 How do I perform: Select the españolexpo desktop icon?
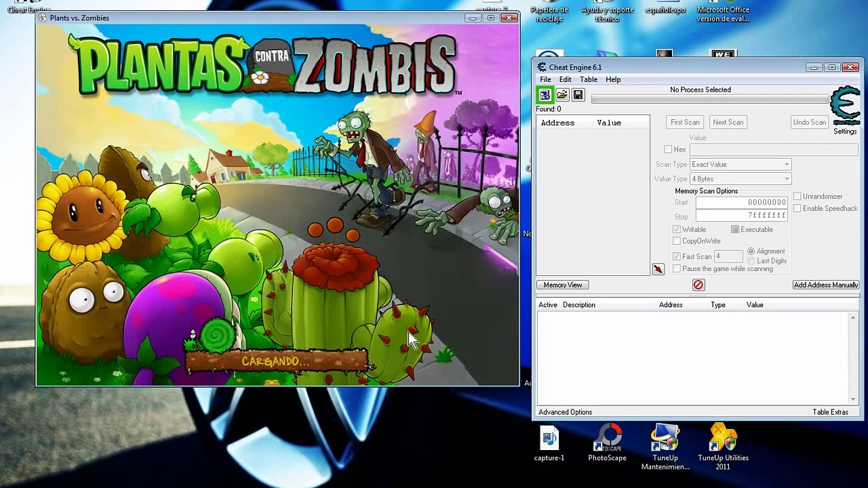pyautogui.click(x=665, y=8)
